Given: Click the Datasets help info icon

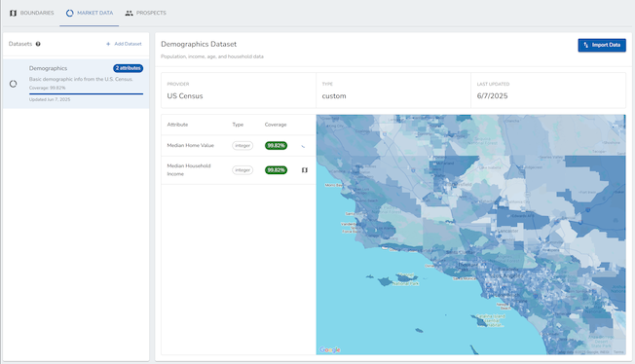Looking at the screenshot, I should coord(38,44).
